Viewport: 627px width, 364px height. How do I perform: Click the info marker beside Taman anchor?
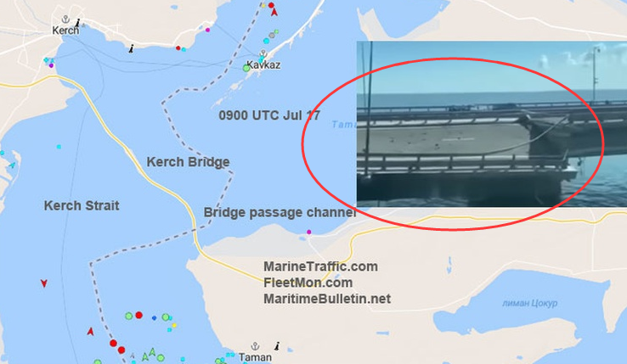[277, 345]
